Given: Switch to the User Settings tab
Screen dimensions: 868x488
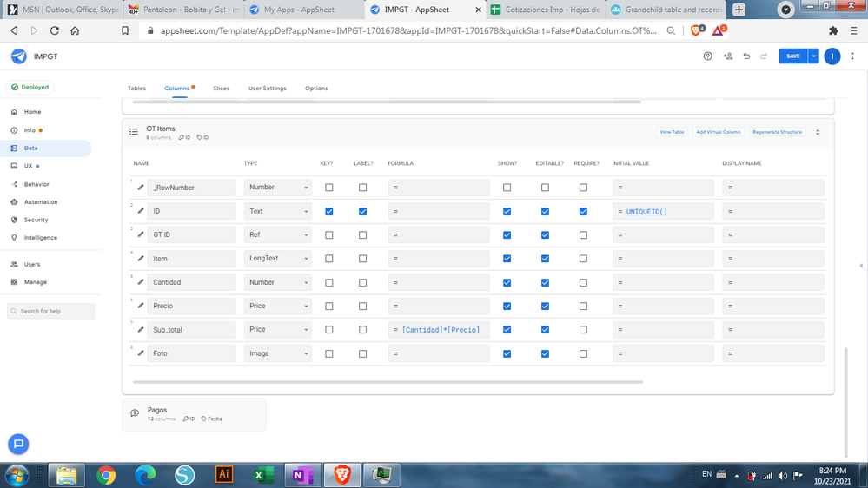Looking at the screenshot, I should click(268, 88).
